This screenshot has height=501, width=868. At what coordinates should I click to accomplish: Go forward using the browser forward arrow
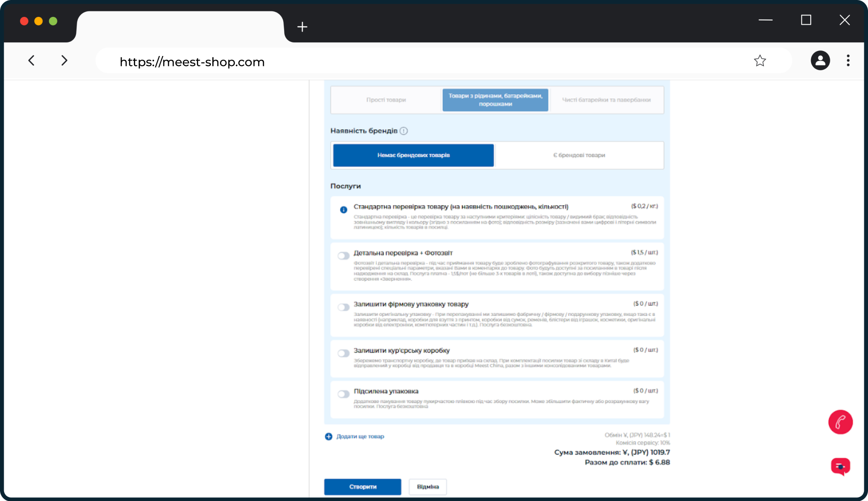coord(64,61)
